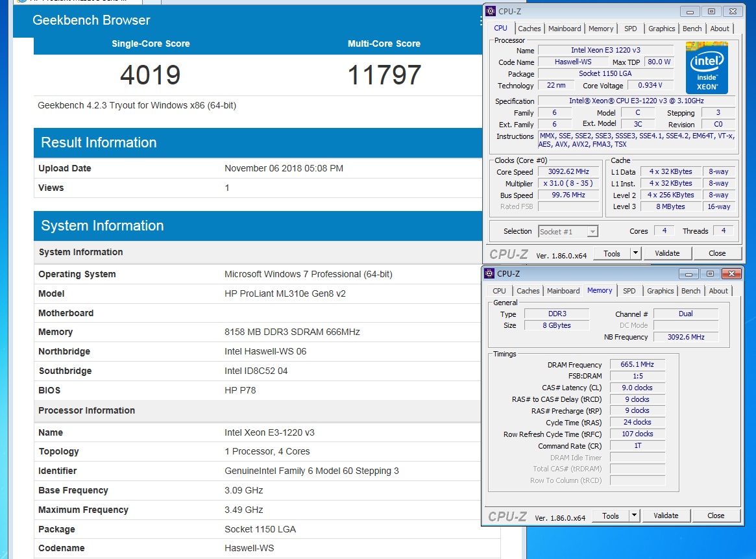Click Max TDP value 80.0 W
The height and width of the screenshot is (559, 756).
(659, 62)
